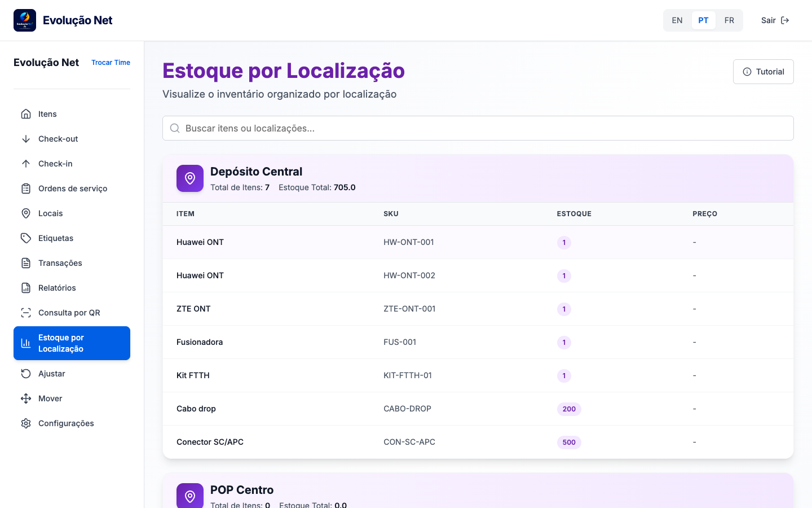This screenshot has height=508, width=812.
Task: Click the Estoque por Localização bar chart icon
Action: point(26,343)
